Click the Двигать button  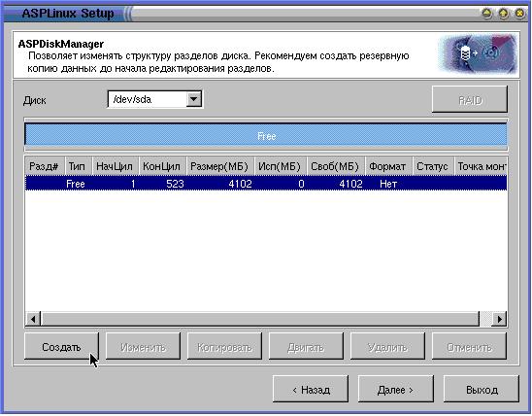coord(306,347)
